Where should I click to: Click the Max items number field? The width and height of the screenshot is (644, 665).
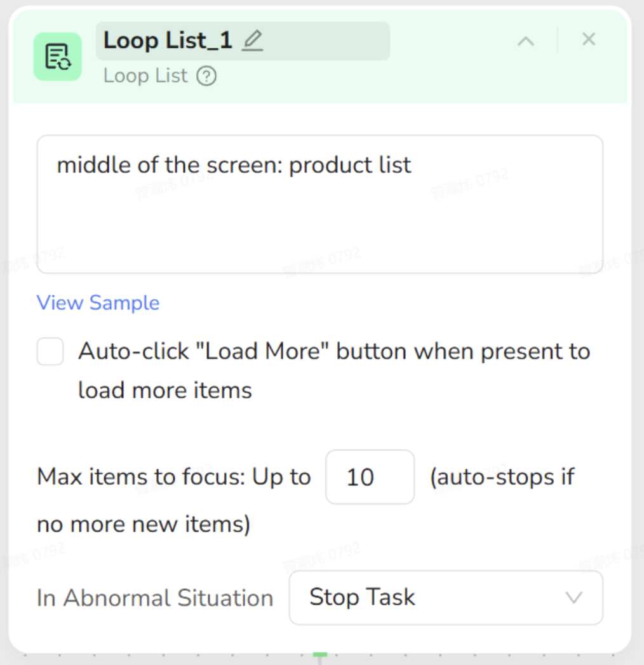370,477
